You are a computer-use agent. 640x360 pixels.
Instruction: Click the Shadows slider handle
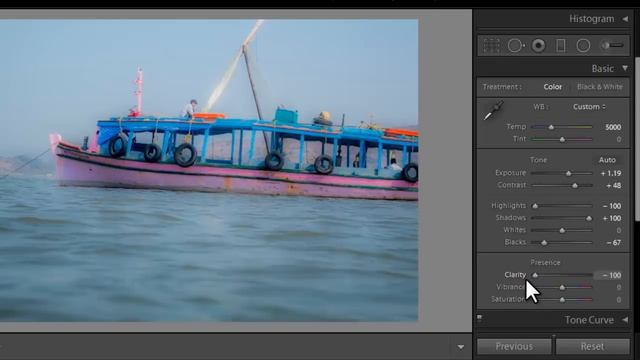(589, 218)
